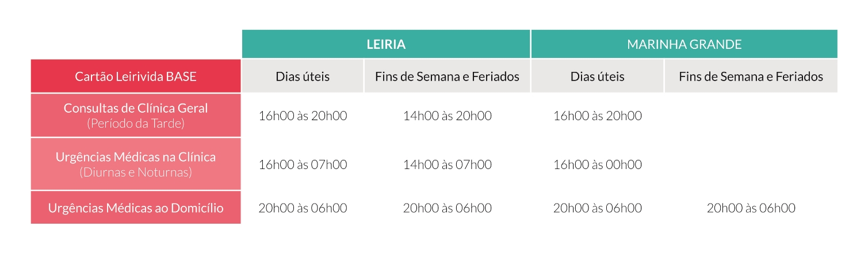Viewport: 868px width, 253px height.
Task: Click Leiria weekend Domicílio 20h00 às 06h00 cell
Action: click(447, 208)
